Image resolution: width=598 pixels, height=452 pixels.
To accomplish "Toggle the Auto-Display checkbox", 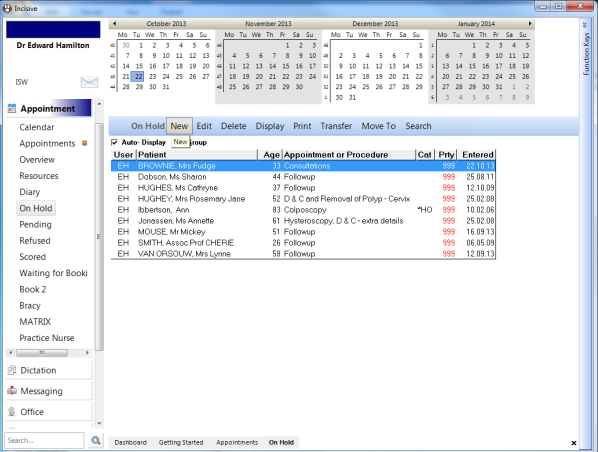I will coord(114,142).
